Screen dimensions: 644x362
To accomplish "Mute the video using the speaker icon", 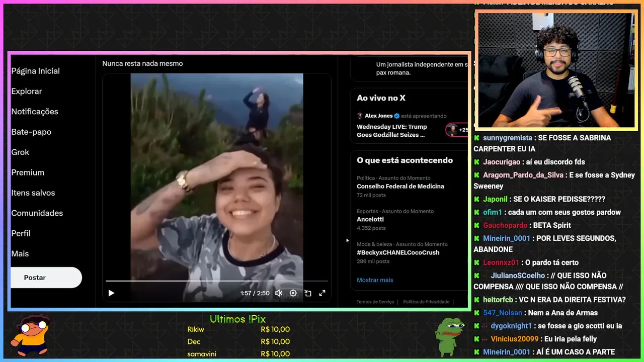I will point(278,293).
